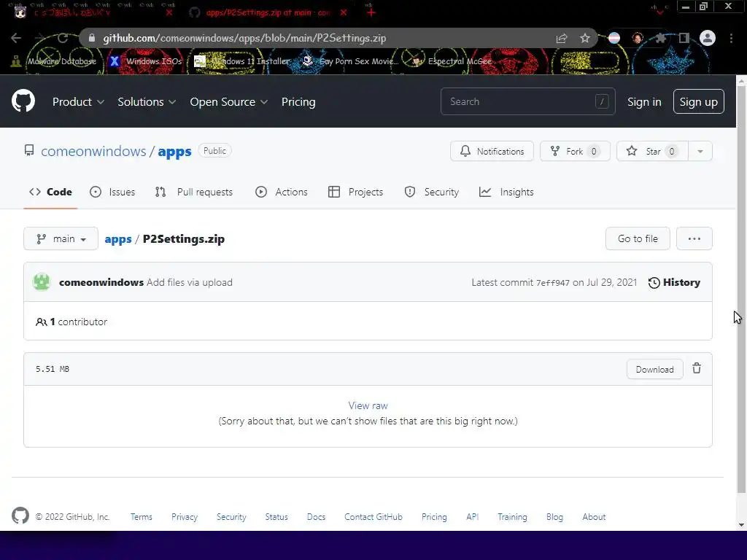Click View raw link
Image resolution: width=747 pixels, height=560 pixels.
pyautogui.click(x=368, y=405)
